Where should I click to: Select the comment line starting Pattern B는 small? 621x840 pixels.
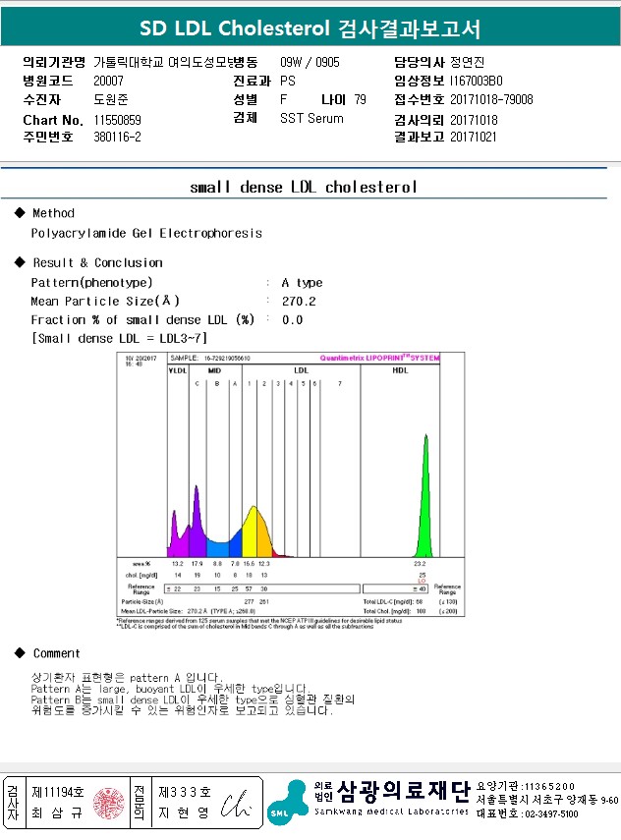(x=193, y=700)
